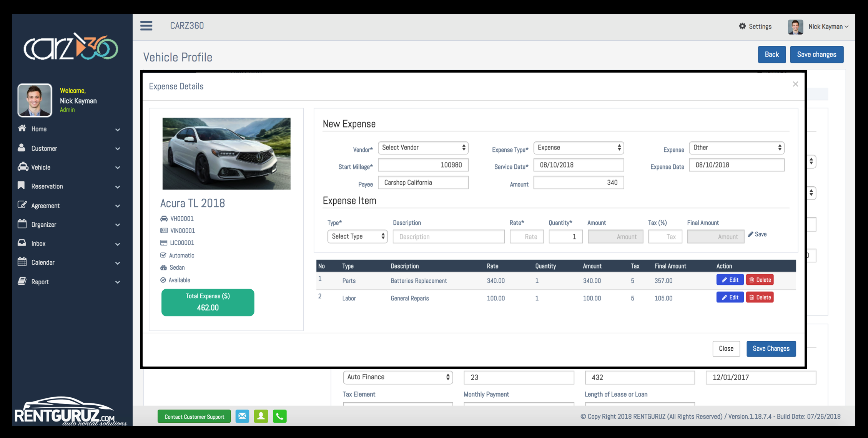Image resolution: width=868 pixels, height=438 pixels.
Task: Open Settings via the gear icon
Action: point(742,26)
